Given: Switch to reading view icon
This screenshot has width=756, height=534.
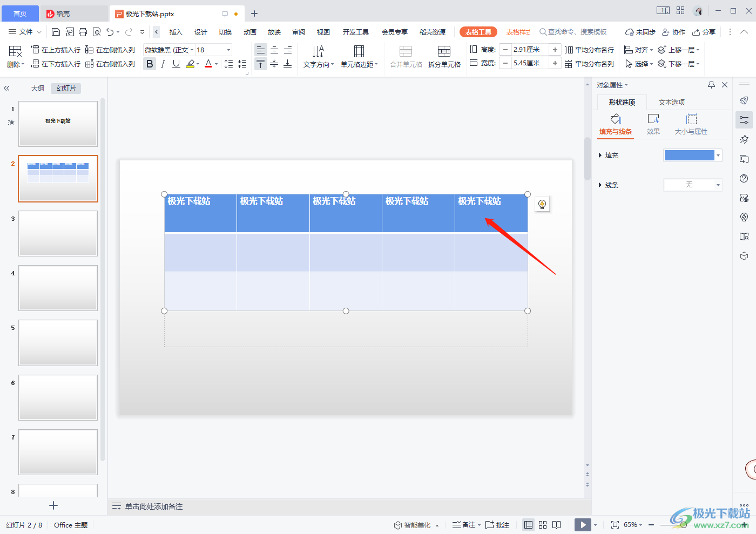Looking at the screenshot, I should 557,525.
